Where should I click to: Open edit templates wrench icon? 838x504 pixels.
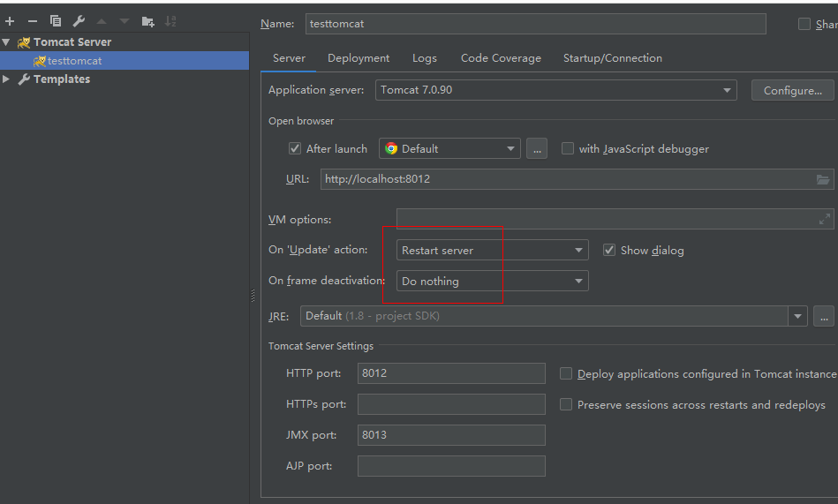pyautogui.click(x=79, y=21)
